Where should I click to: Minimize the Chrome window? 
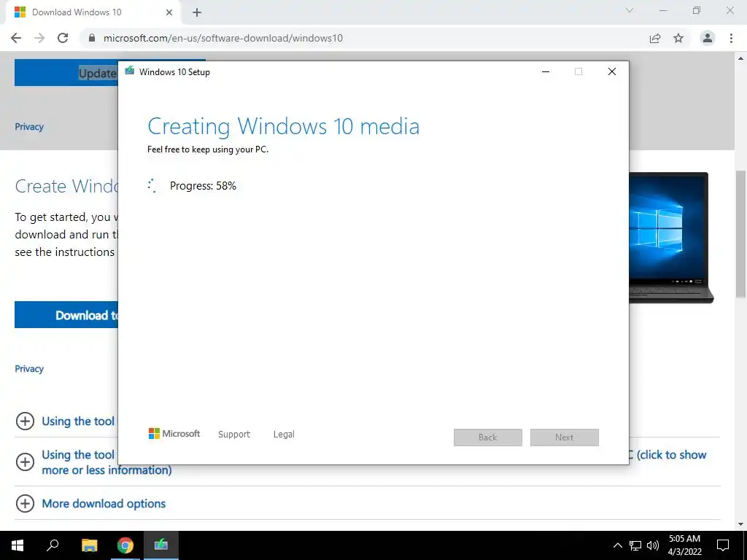(663, 10)
